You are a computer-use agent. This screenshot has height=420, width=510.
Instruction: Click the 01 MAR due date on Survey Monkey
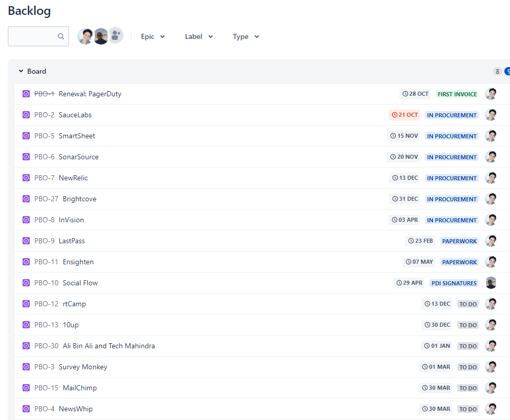pyautogui.click(x=436, y=367)
